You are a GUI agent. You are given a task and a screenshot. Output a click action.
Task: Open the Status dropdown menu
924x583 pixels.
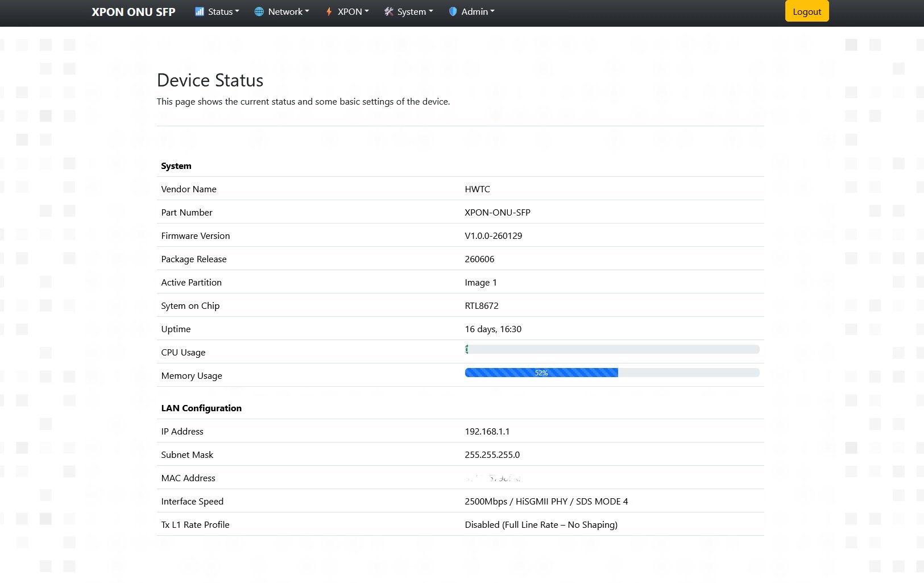[x=217, y=11]
